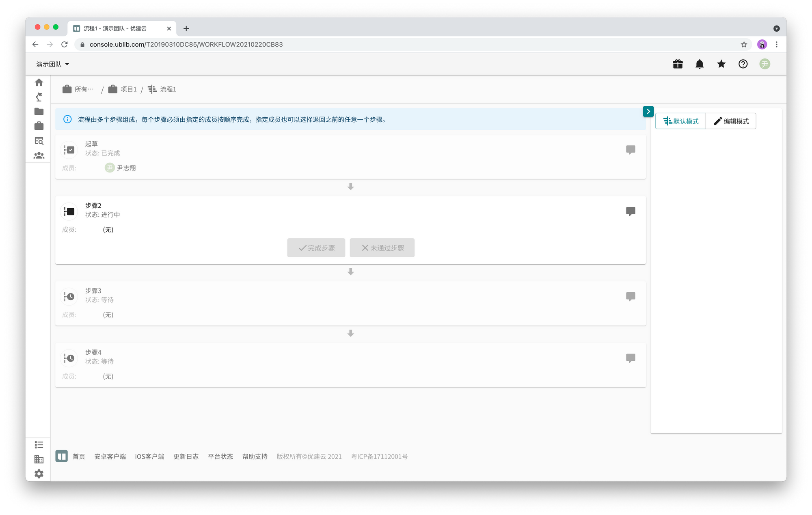Click the gift icon in header
This screenshot has width=812, height=515.
click(x=678, y=64)
